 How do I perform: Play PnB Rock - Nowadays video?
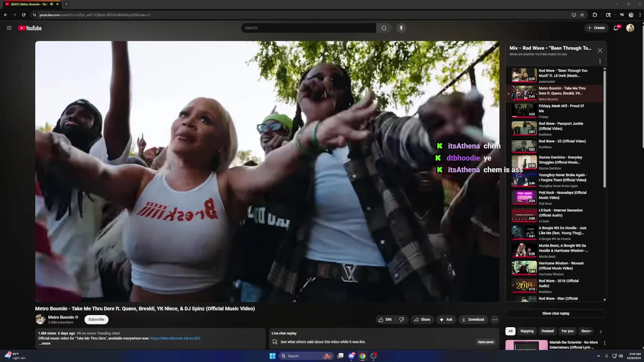(x=555, y=197)
